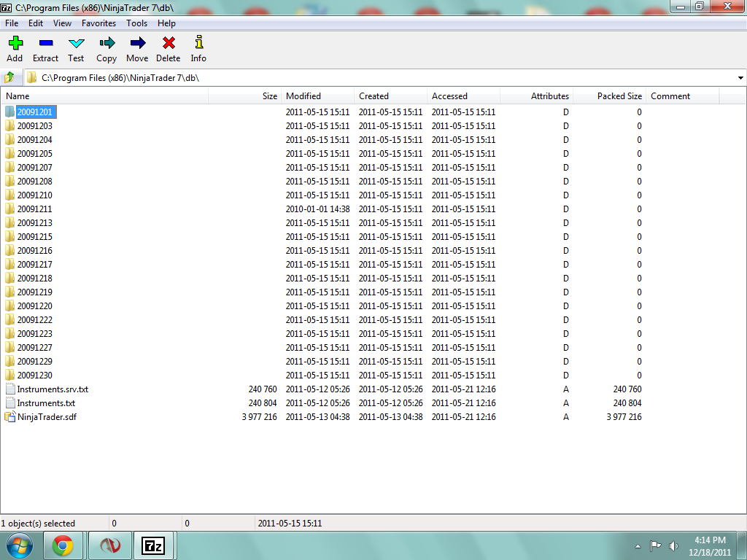Click the green Add plus icon
This screenshot has width=747, height=560.
coord(15,43)
